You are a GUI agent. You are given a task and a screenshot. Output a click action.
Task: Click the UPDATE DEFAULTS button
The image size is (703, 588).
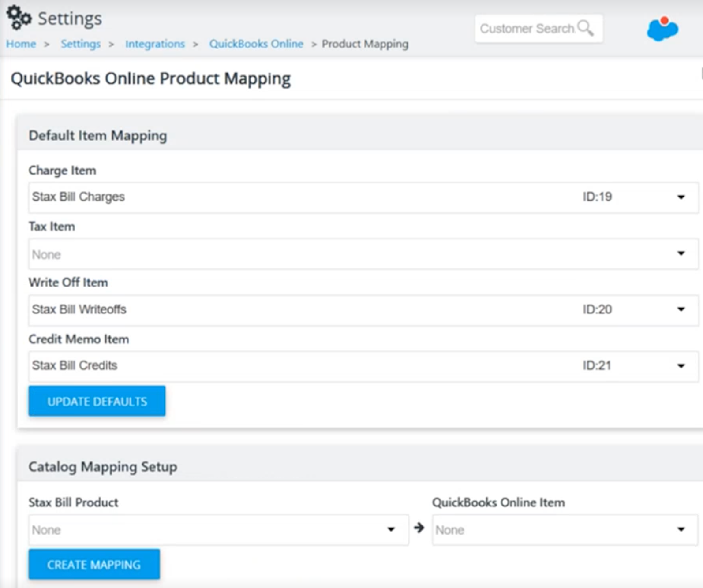point(97,401)
